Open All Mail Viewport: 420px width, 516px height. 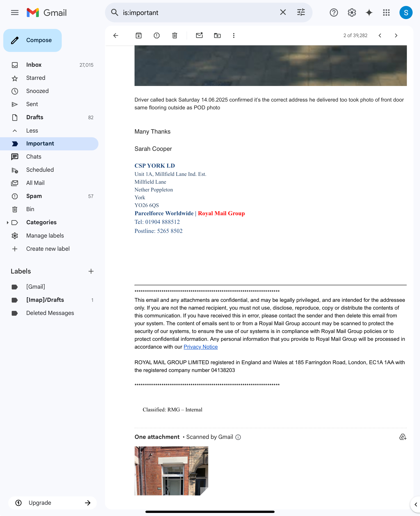point(49,183)
